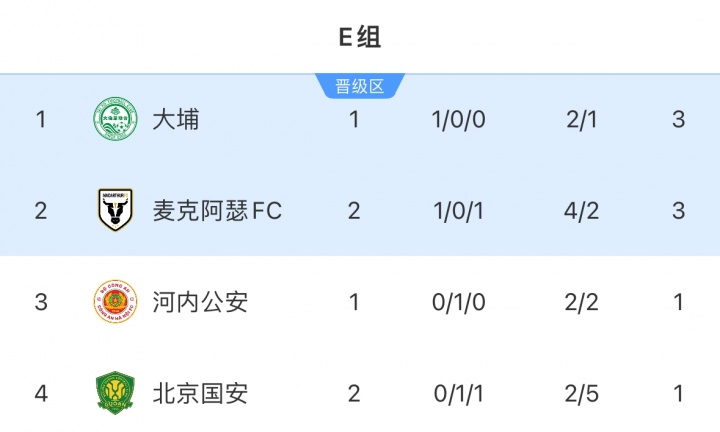The image size is (720, 432).
Task: Click 麦克阿瑟FC's 4/2 goals figure
Action: pyautogui.click(x=580, y=211)
